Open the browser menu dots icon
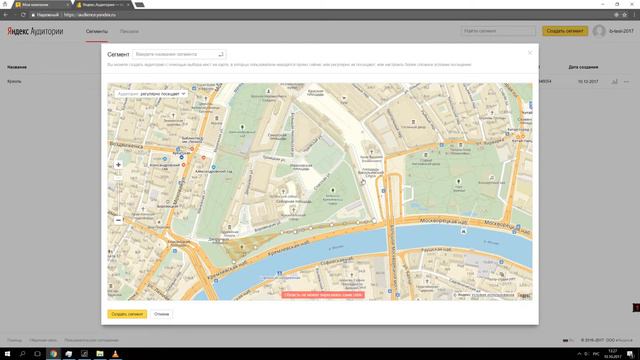The width and height of the screenshot is (640, 360). [x=635, y=15]
